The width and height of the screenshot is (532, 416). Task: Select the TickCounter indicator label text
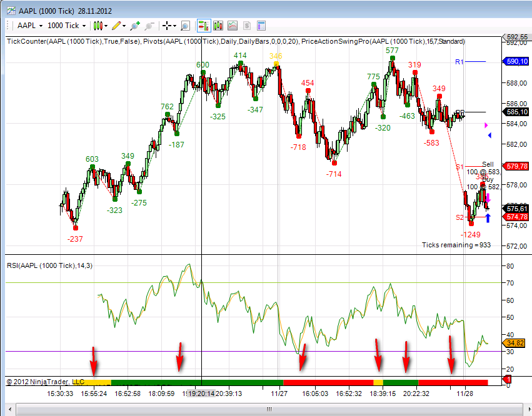(x=74, y=41)
